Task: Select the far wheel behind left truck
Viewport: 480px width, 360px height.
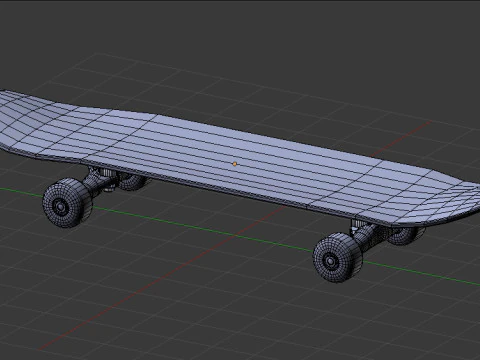Action: [134, 182]
